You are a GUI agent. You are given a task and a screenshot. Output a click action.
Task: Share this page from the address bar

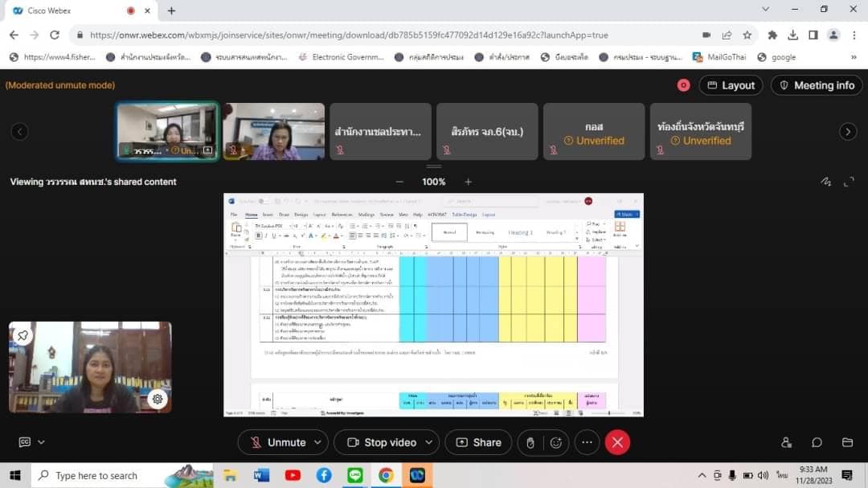tap(727, 35)
